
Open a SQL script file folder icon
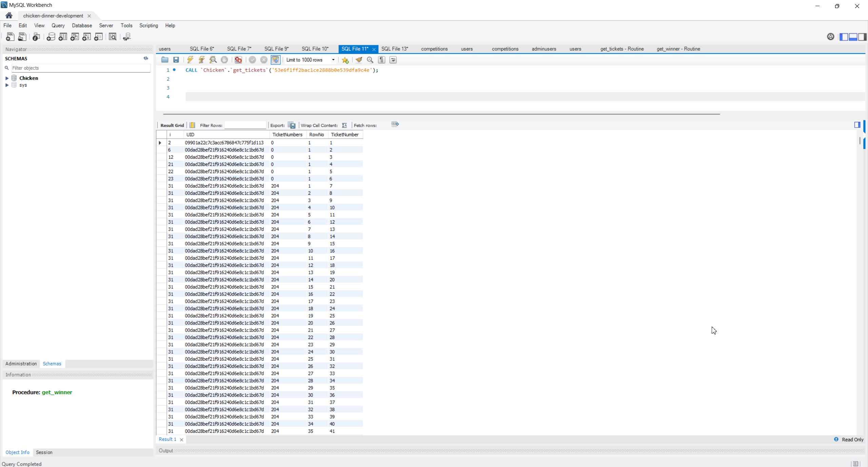click(x=165, y=60)
